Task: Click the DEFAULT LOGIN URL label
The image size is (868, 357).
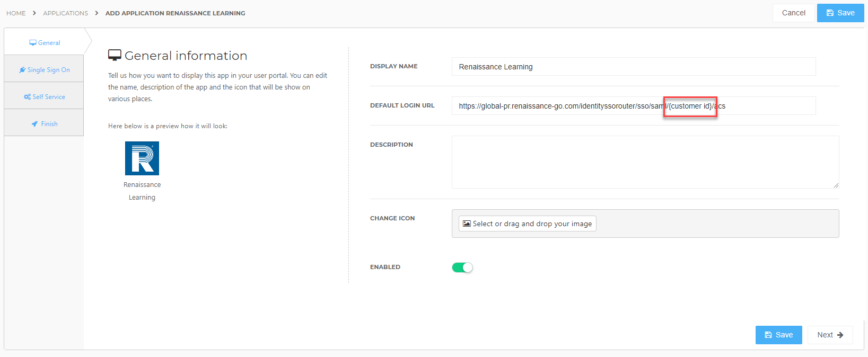Action: pyautogui.click(x=402, y=105)
